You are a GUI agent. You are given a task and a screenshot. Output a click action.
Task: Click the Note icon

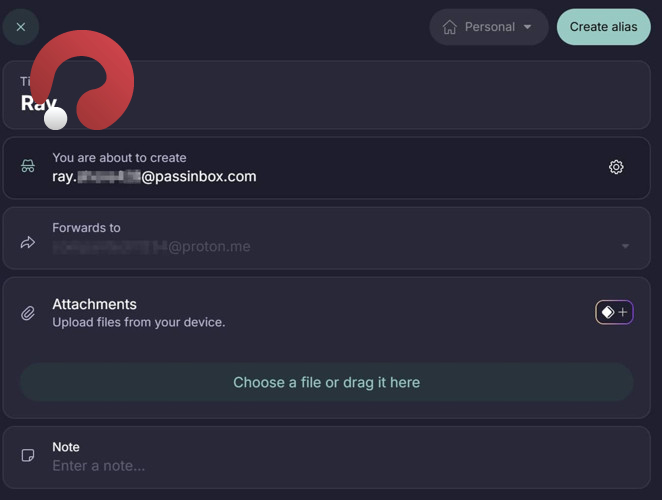28,455
